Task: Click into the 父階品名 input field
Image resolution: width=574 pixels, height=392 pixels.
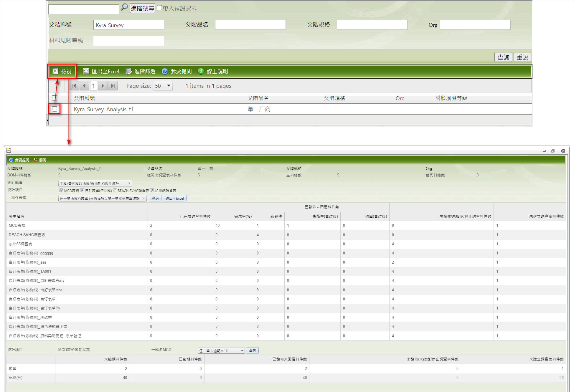Action: (250, 25)
